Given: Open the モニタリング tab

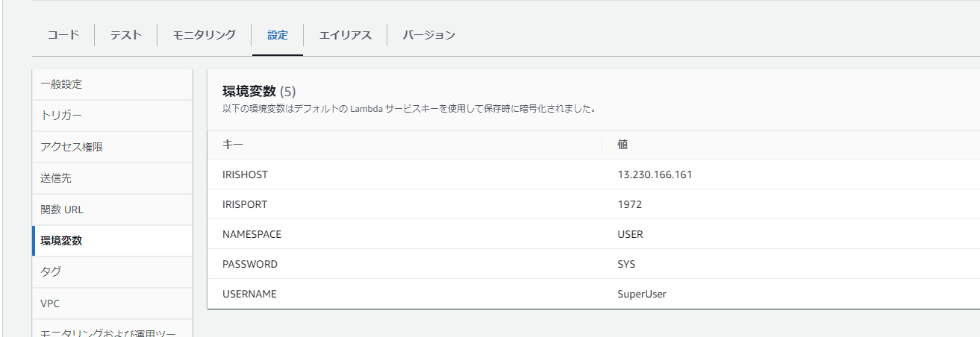Looking at the screenshot, I should tap(204, 35).
